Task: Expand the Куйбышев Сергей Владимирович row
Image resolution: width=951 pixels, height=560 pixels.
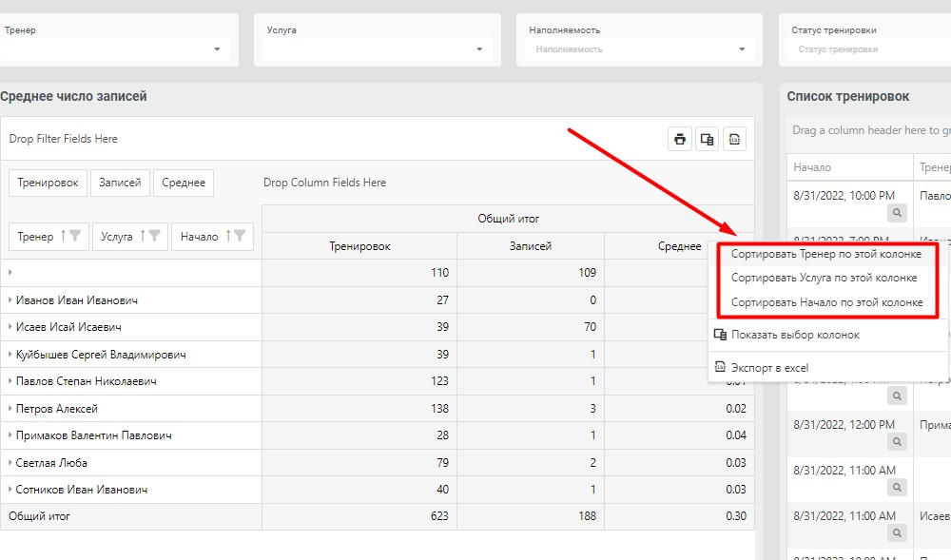Action: pos(10,354)
